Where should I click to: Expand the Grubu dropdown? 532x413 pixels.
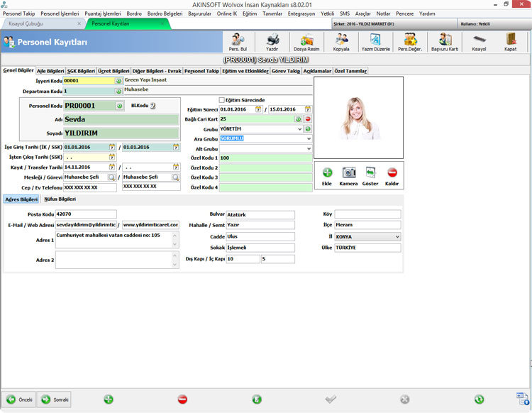[x=299, y=129]
